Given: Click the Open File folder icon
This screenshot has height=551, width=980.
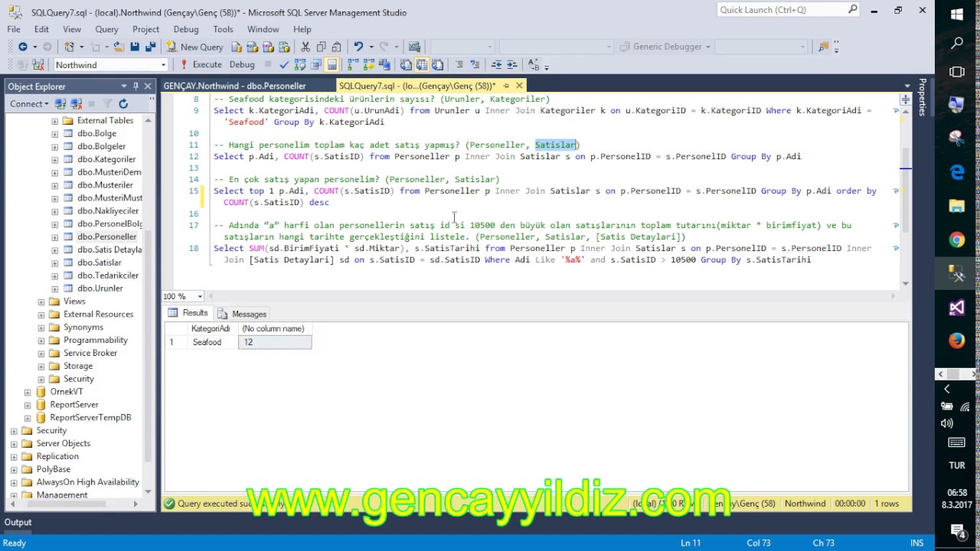Looking at the screenshot, I should coord(119,47).
